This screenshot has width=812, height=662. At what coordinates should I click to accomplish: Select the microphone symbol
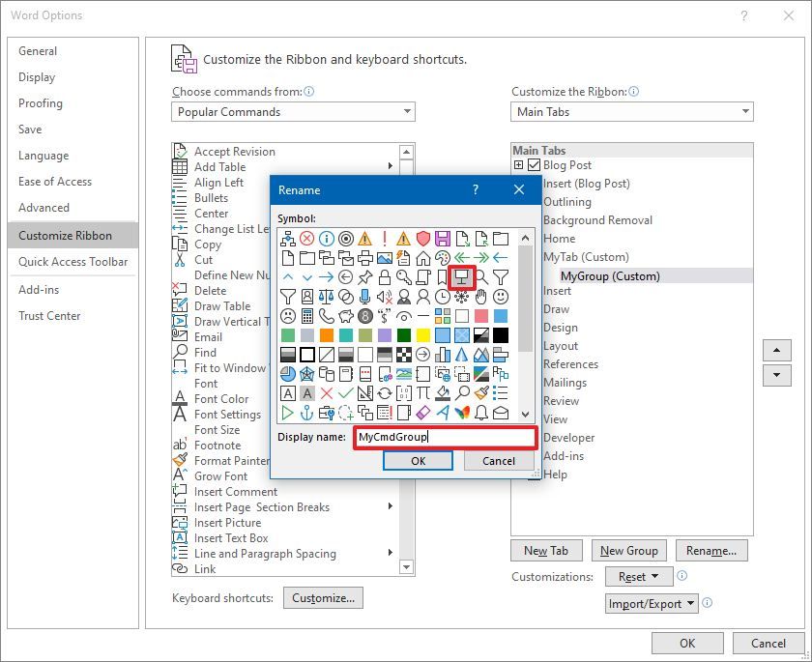[362, 296]
